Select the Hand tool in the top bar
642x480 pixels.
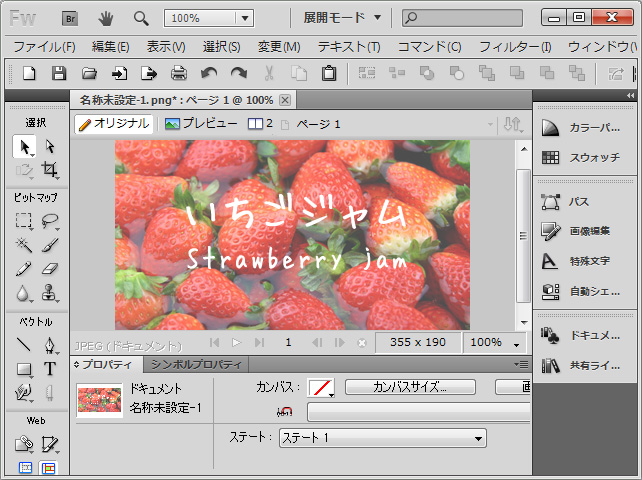point(106,18)
